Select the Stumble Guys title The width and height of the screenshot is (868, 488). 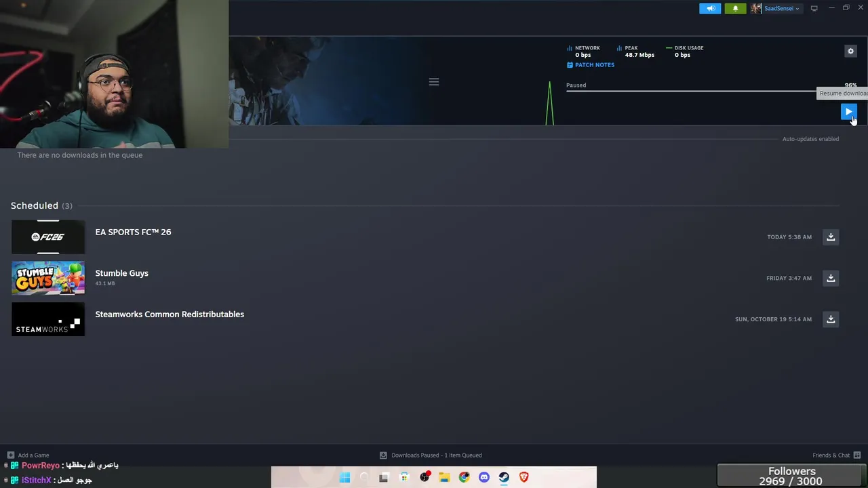click(121, 273)
